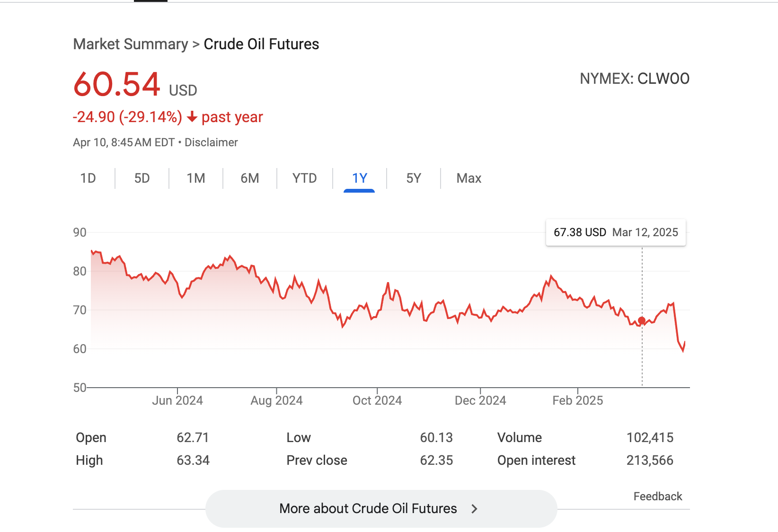Viewport: 778px width, 532px height.
Task: Switch to the 5D chart range
Action: (x=142, y=178)
